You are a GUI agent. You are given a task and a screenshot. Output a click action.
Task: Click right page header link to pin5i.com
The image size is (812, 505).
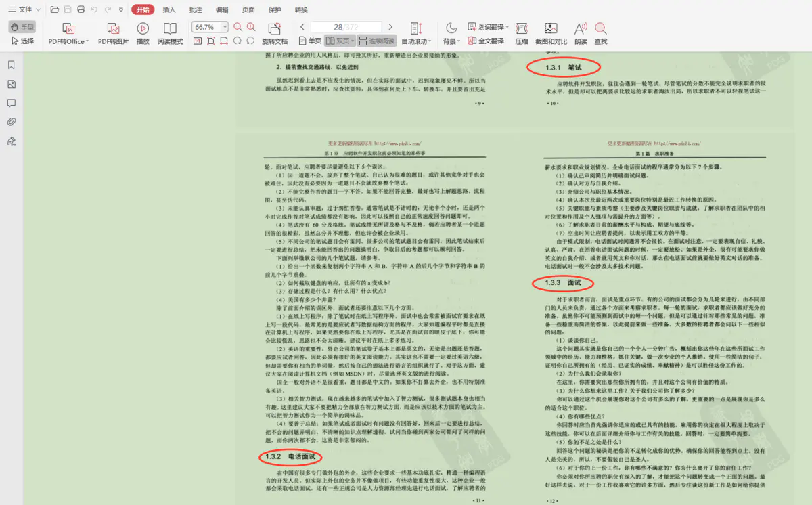676,144
